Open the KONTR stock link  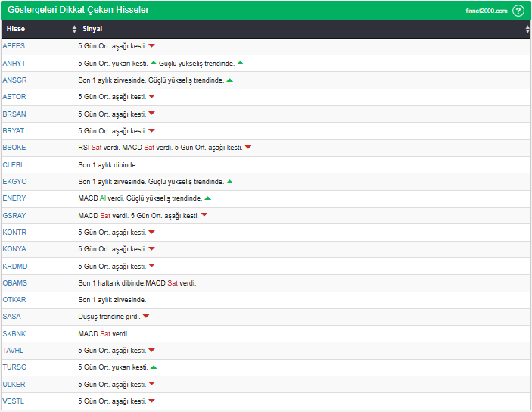click(14, 232)
